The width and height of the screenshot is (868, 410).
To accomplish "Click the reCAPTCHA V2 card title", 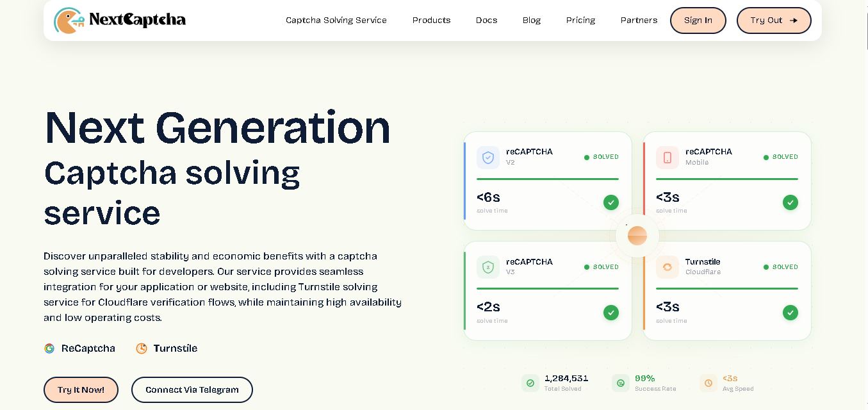I will [529, 152].
